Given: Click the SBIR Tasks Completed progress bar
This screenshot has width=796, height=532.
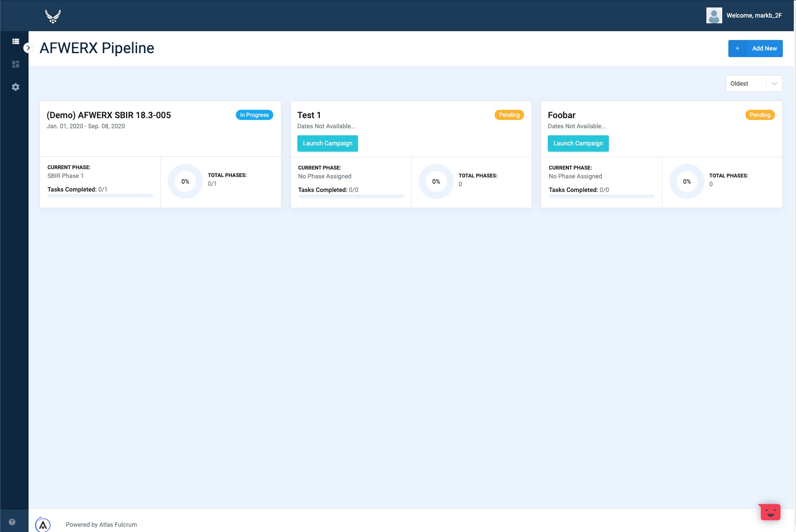Looking at the screenshot, I should 100,196.
